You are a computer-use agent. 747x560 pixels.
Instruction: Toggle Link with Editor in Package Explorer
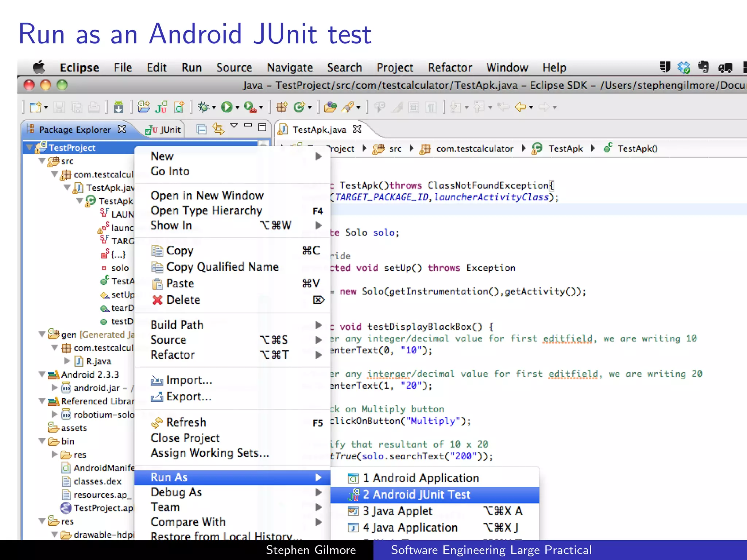(x=218, y=129)
